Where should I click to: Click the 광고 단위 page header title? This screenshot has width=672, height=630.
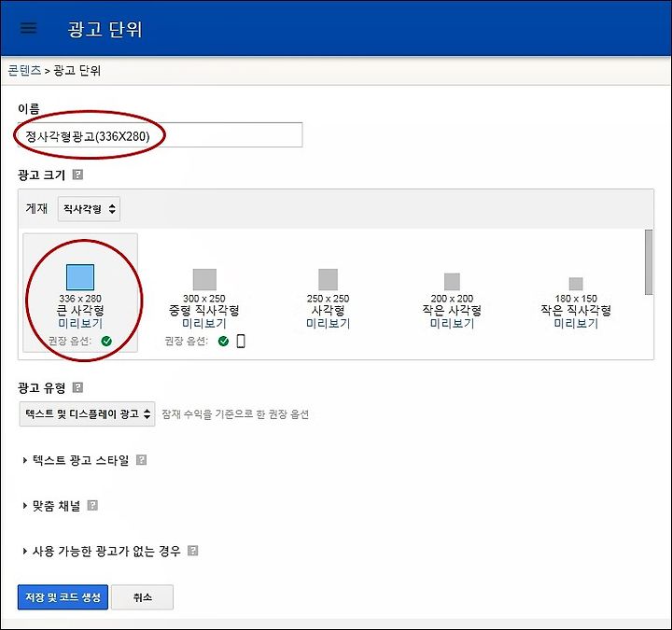pyautogui.click(x=105, y=29)
